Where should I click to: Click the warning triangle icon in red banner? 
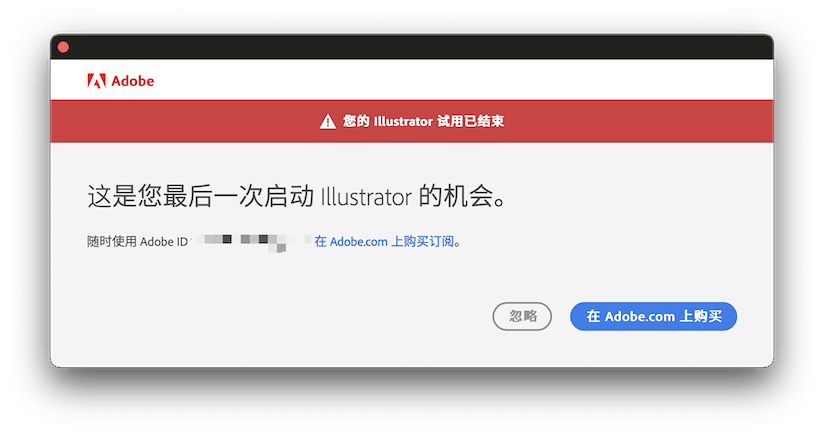(327, 121)
